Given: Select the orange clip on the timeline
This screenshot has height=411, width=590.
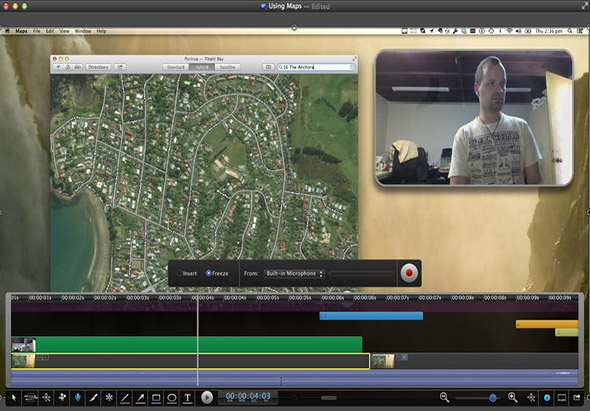Looking at the screenshot, I should [x=547, y=324].
